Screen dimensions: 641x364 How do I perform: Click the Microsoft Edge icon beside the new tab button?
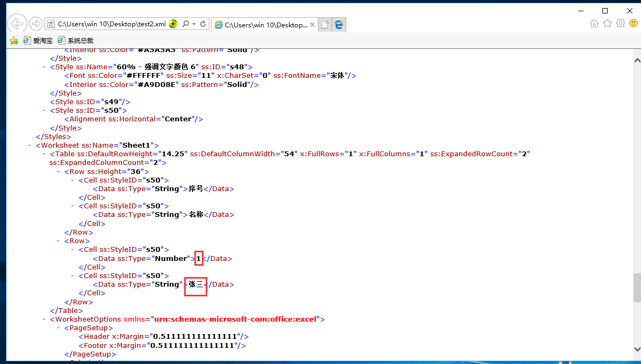pos(339,25)
